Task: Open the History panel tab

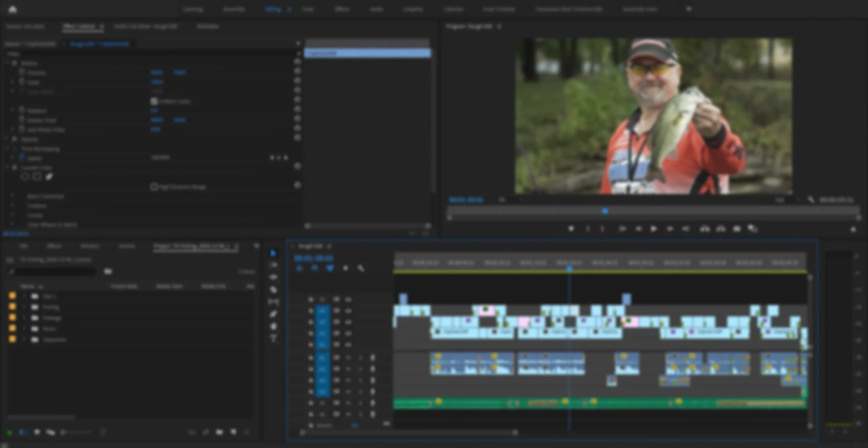Action: (127, 246)
